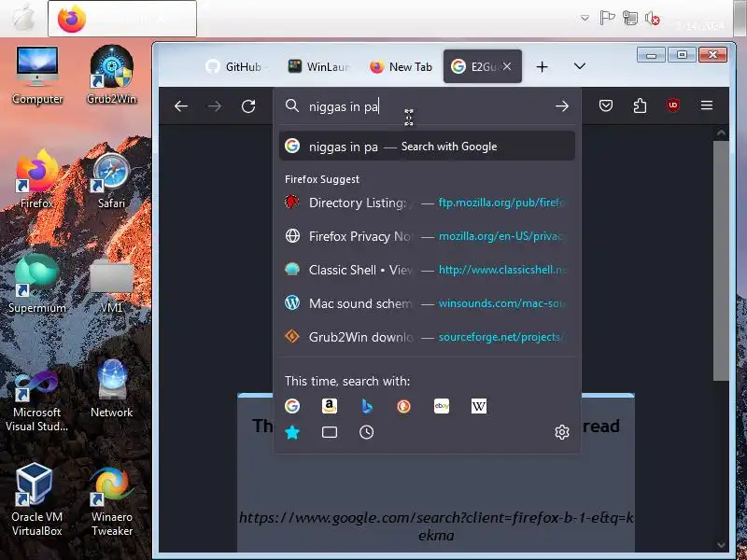Open the Directory Listing ftp.mozilla.org suggestion
This screenshot has height=560, width=747.
coord(427,203)
